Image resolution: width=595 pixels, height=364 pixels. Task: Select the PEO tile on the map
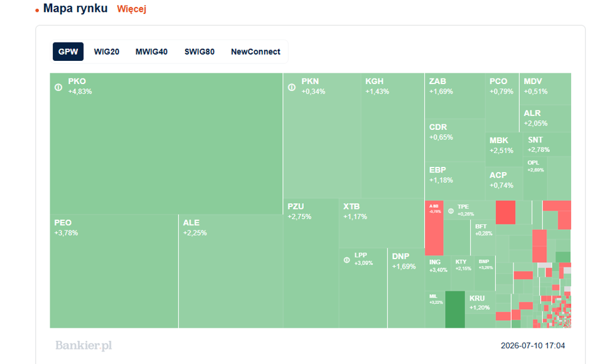[114, 271]
